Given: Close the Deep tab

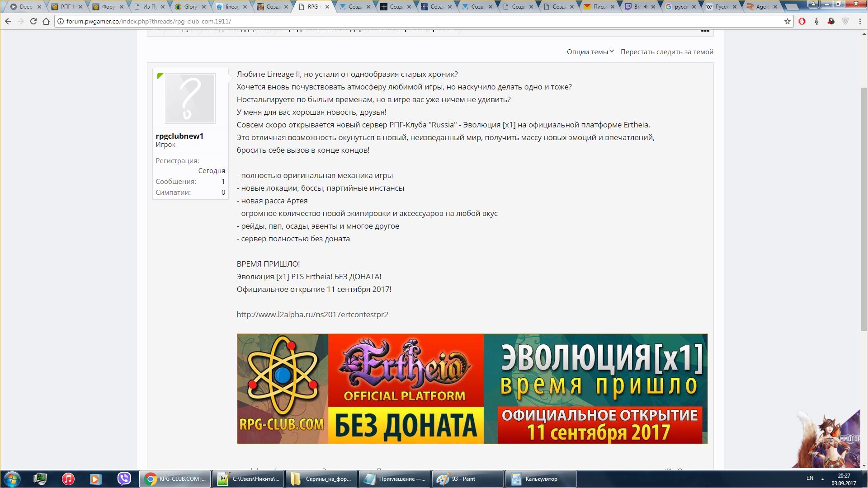Looking at the screenshot, I should click(39, 7).
